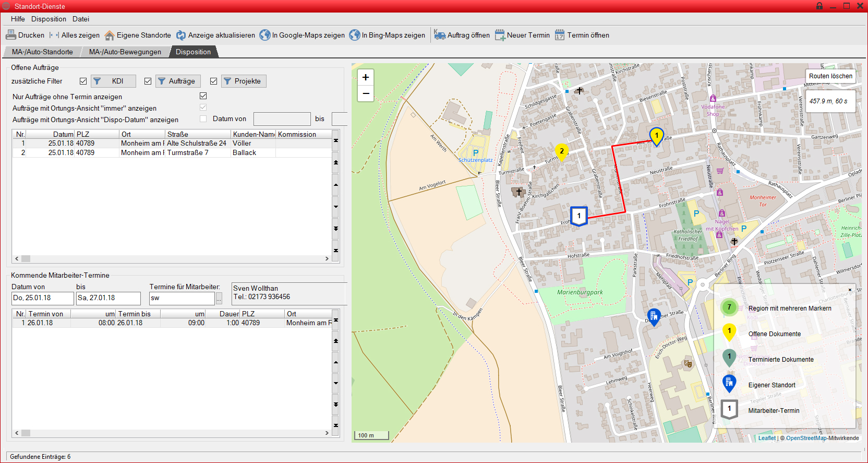Click the Dauer column header
868x463 pixels.
click(223, 314)
